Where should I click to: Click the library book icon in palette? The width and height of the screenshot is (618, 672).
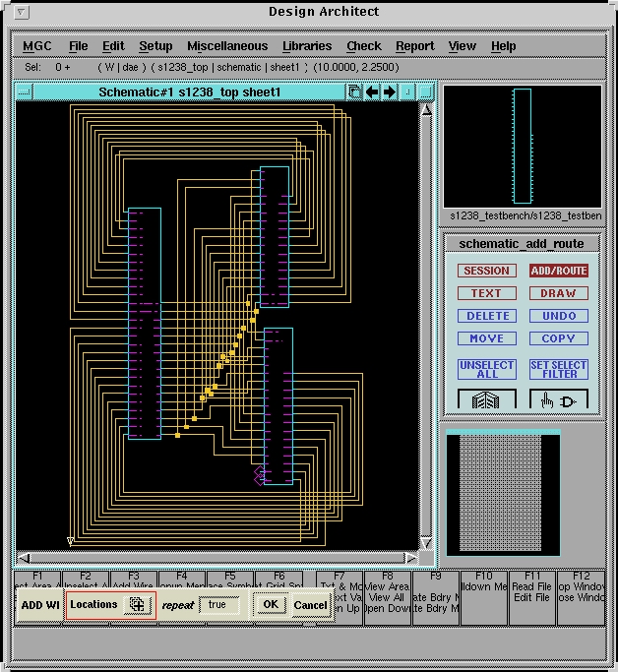point(486,400)
